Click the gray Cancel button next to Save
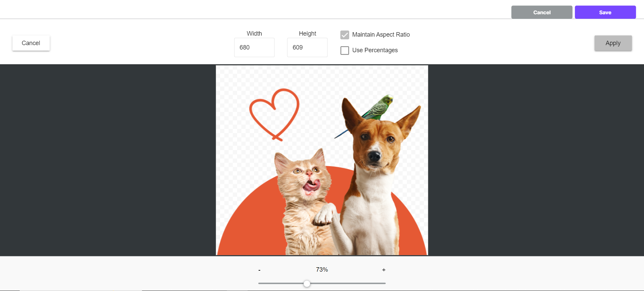 coord(542,12)
